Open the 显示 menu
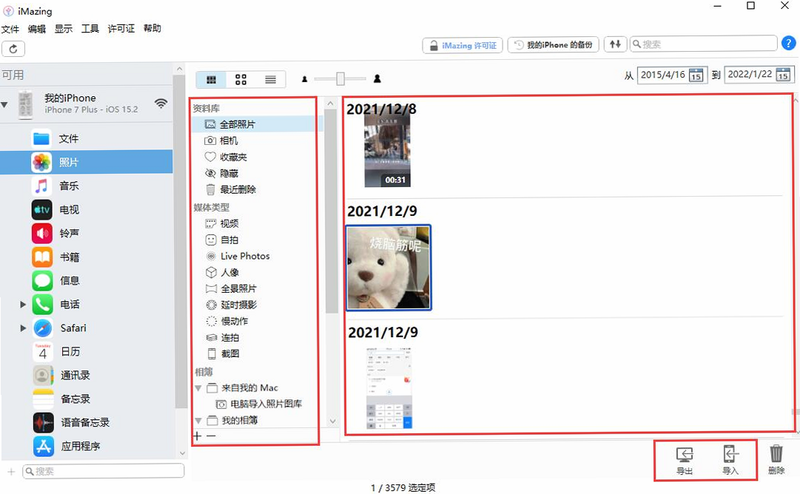Image resolution: width=800 pixels, height=494 pixels. tap(64, 29)
